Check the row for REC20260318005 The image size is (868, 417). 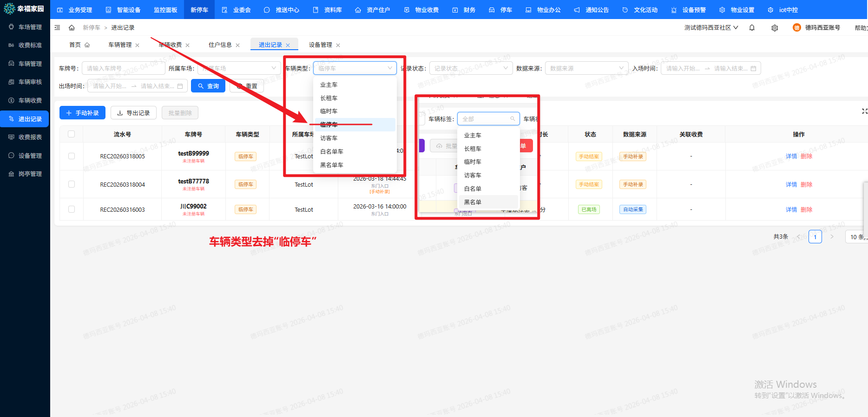pyautogui.click(x=72, y=156)
